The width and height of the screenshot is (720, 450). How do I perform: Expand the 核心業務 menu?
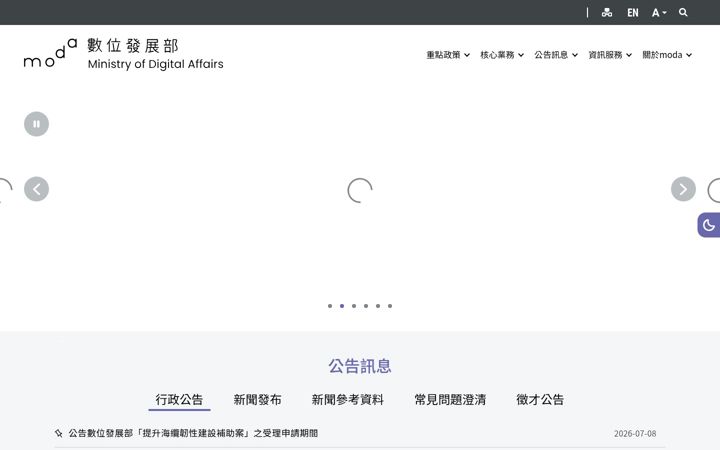pyautogui.click(x=502, y=55)
